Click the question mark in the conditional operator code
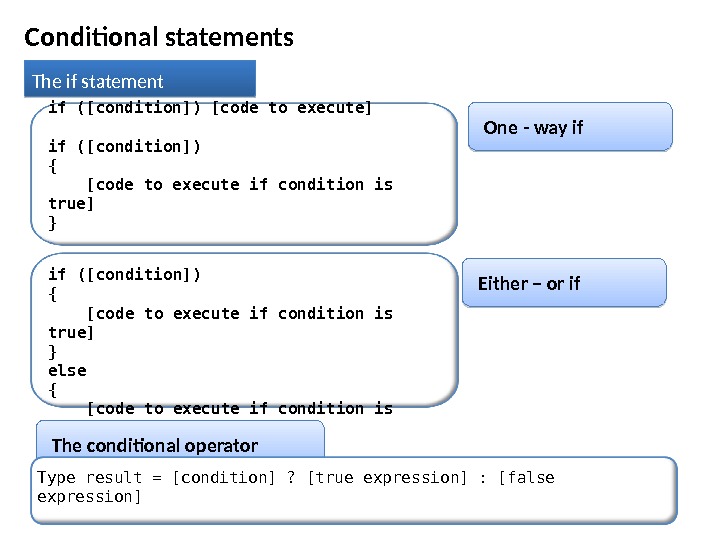 [291, 477]
